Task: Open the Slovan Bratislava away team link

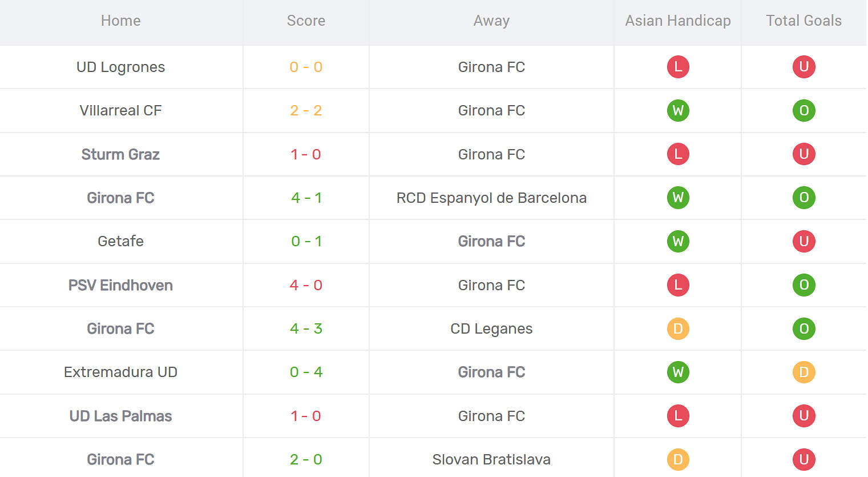Action: (491, 459)
